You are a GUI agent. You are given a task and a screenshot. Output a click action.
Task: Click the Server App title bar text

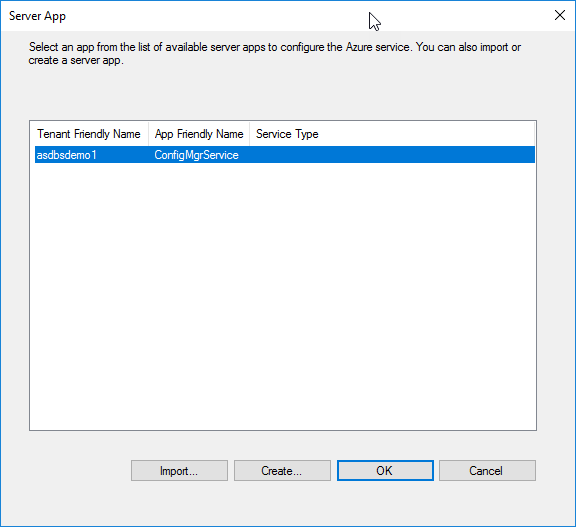[37, 16]
